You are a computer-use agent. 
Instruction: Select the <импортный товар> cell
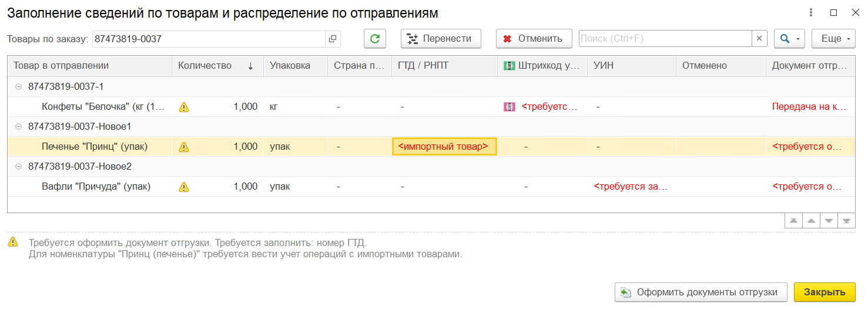444,147
